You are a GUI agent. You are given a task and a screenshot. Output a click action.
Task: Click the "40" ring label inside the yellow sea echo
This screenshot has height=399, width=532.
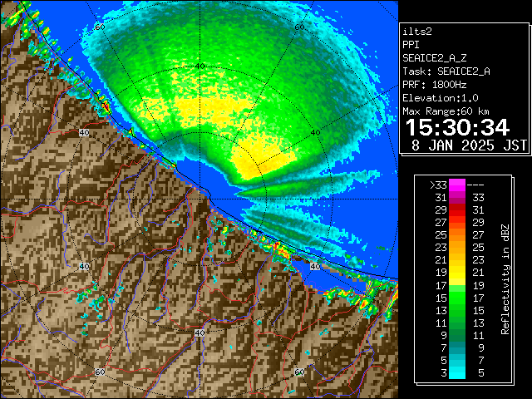(200, 66)
